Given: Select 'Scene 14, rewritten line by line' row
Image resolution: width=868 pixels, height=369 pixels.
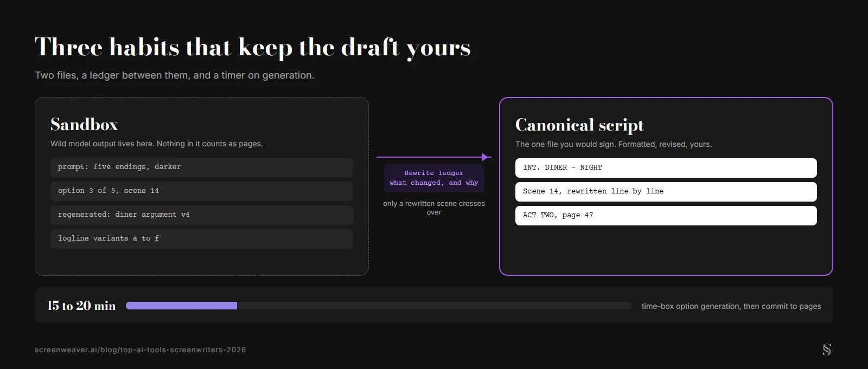Looking at the screenshot, I should 666,192.
